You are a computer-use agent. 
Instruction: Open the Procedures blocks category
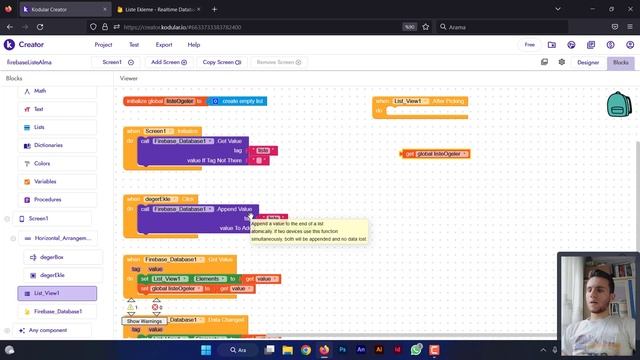click(57, 200)
